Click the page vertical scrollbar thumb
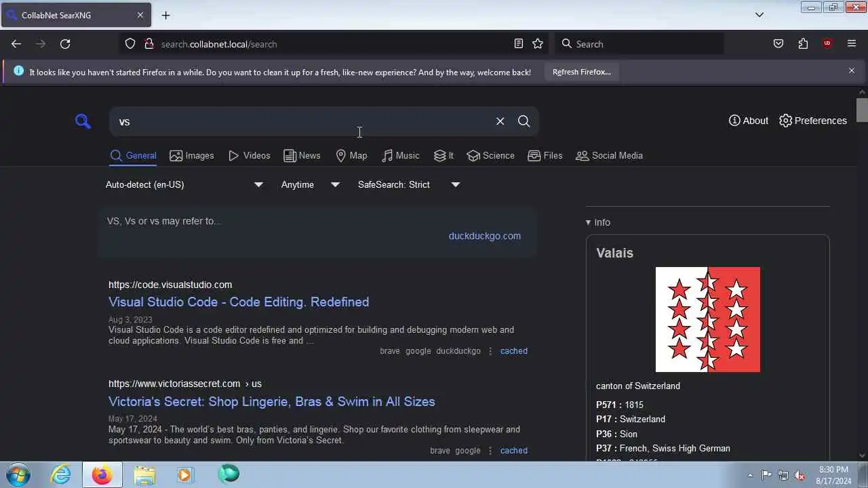This screenshot has width=868, height=488. tap(862, 110)
